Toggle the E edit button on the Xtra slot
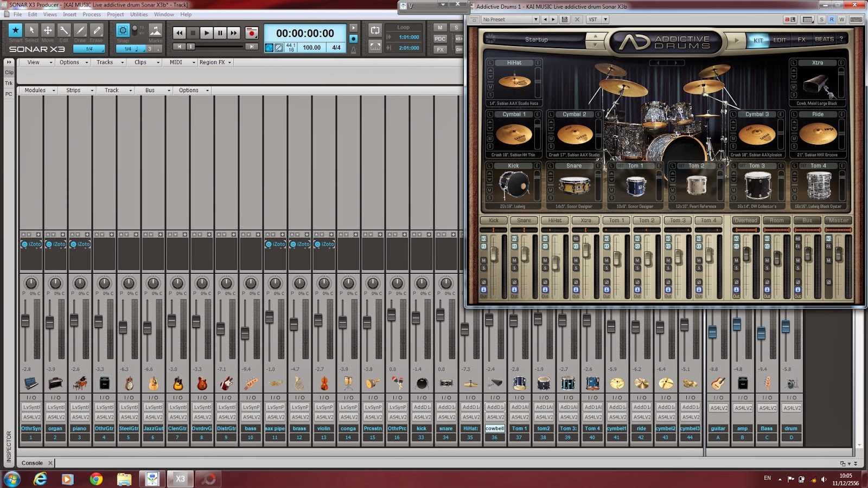 [x=841, y=63]
